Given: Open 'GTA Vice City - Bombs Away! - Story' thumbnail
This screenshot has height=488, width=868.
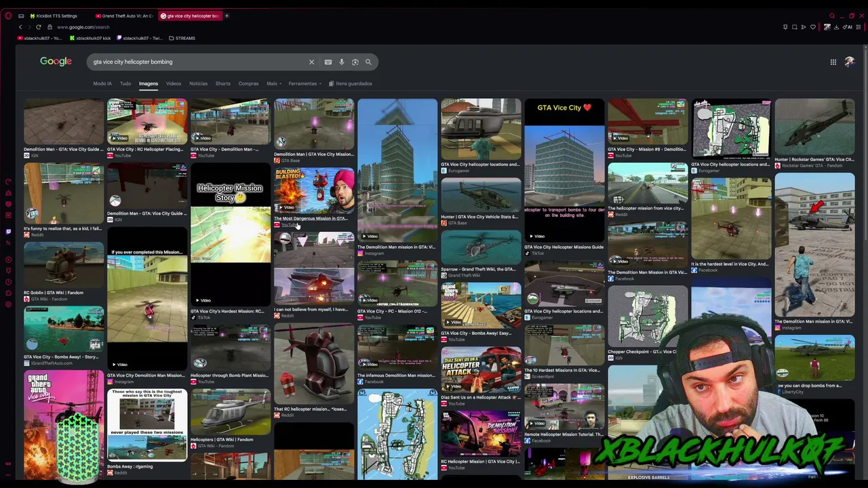Looking at the screenshot, I should coord(64,329).
